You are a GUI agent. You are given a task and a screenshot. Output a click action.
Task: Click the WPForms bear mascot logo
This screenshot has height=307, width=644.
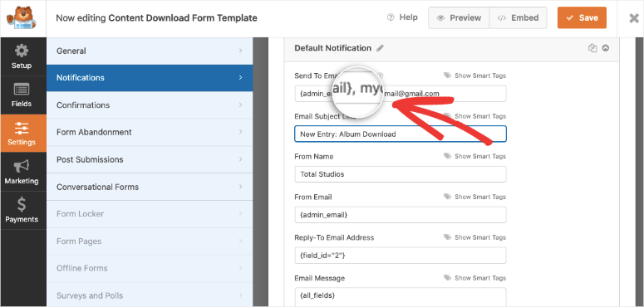[22, 18]
